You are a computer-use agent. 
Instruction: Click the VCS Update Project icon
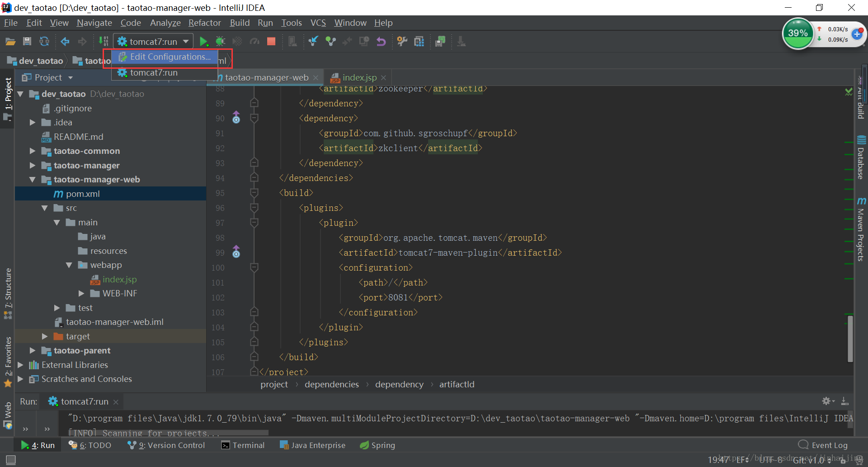[313, 42]
